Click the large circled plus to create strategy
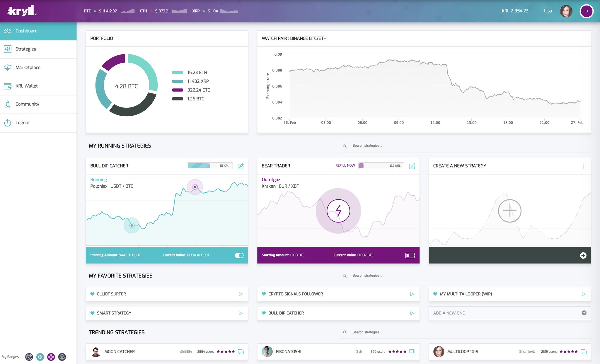This screenshot has width=600, height=364. 510,211
